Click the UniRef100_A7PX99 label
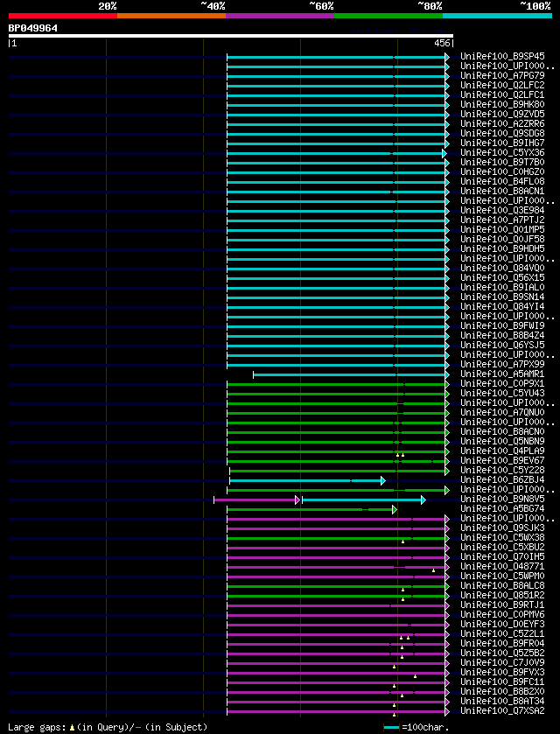 [x=502, y=364]
